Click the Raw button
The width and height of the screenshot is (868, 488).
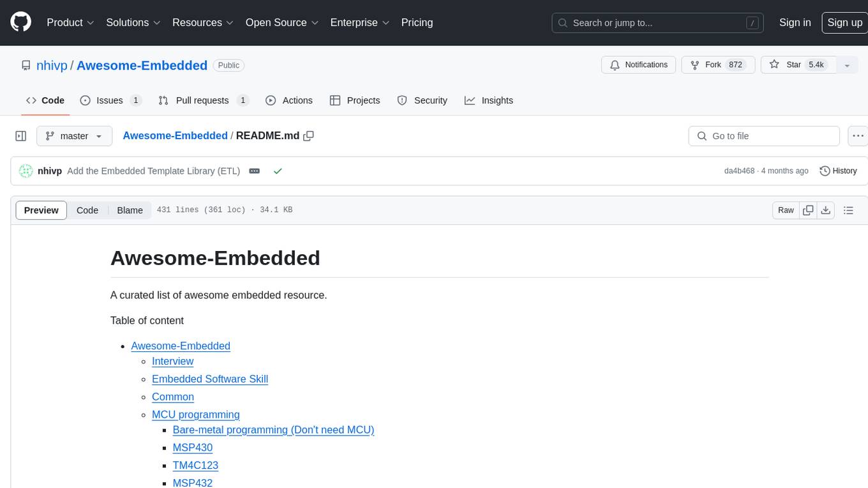point(786,210)
